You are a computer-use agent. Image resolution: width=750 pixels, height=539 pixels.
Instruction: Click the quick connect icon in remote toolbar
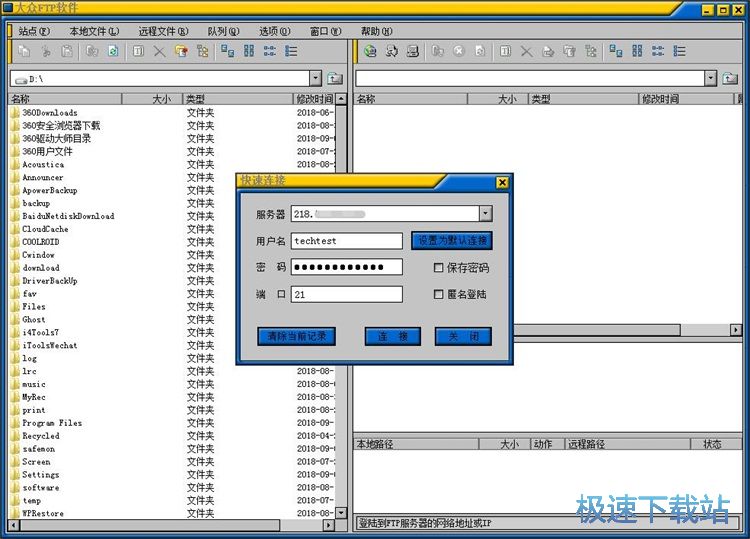pos(392,51)
